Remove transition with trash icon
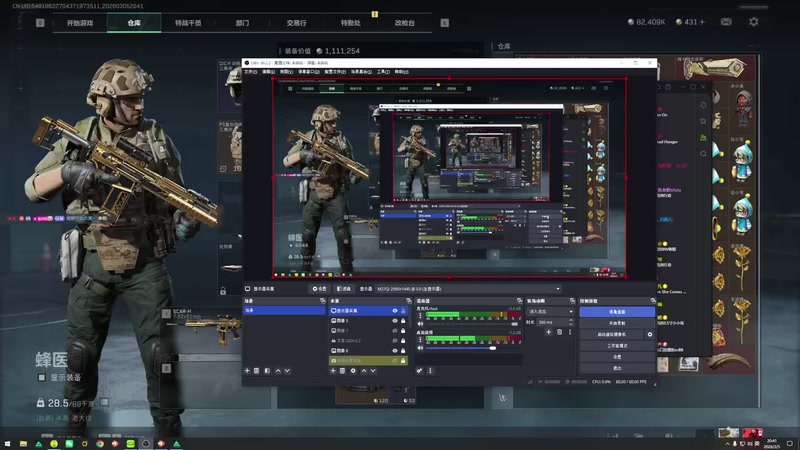The width and height of the screenshot is (800, 450). (x=559, y=332)
